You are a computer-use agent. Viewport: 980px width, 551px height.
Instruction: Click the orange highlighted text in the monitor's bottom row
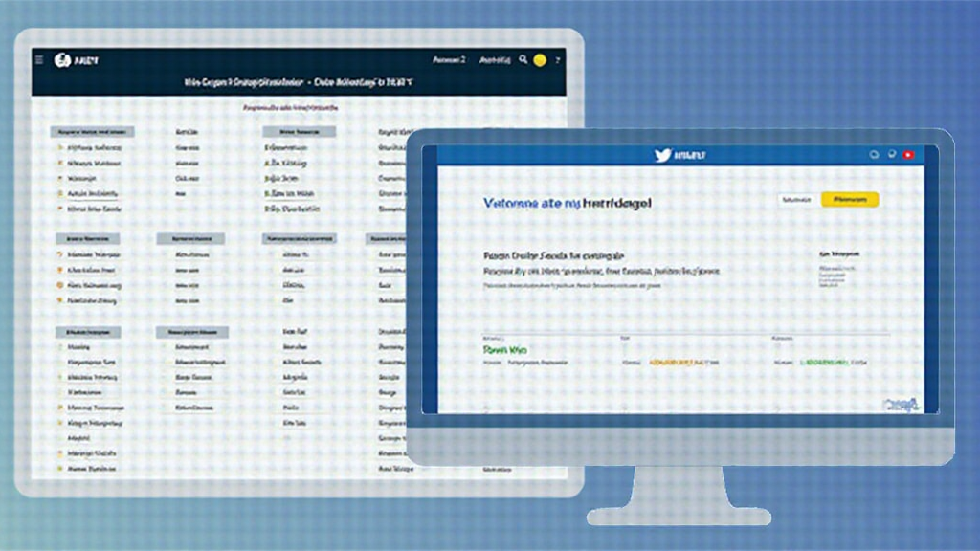[x=683, y=364]
